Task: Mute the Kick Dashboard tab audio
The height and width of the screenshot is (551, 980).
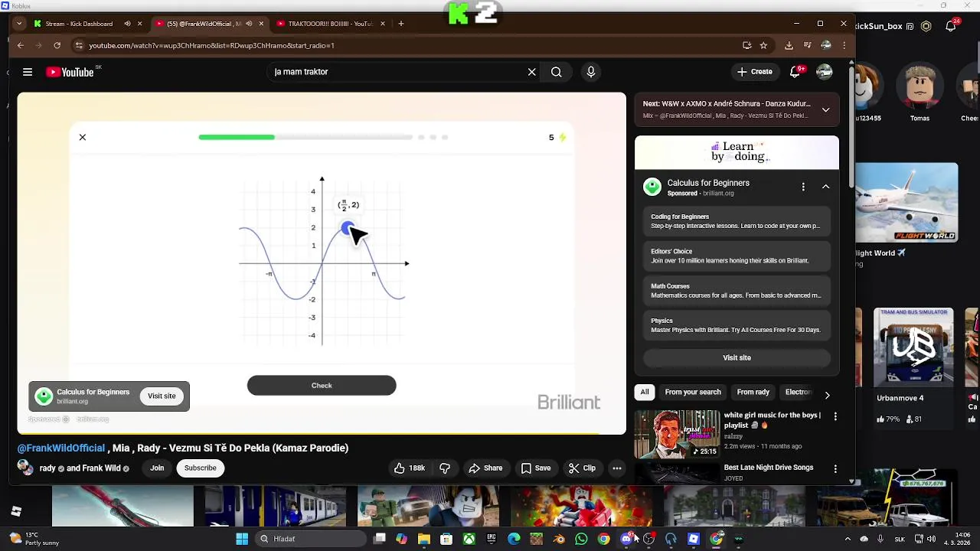Action: pos(127,24)
